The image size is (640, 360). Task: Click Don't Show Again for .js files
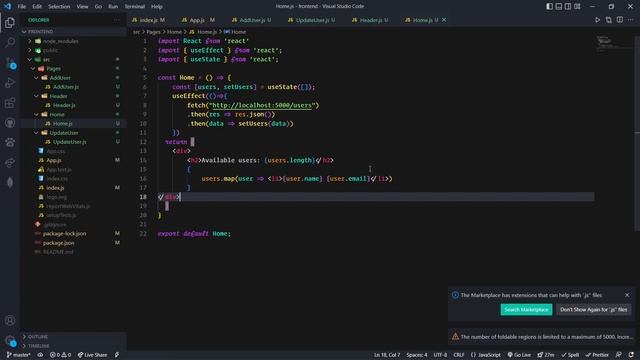tap(593, 309)
